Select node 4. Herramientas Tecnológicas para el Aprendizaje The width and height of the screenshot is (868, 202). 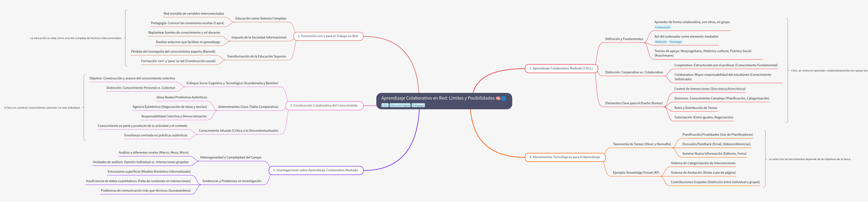[x=565, y=157]
